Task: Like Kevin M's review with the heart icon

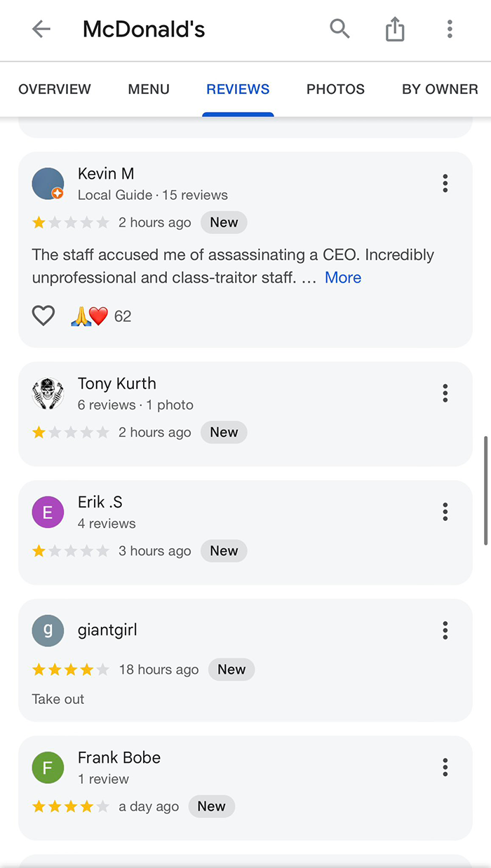Action: click(43, 316)
